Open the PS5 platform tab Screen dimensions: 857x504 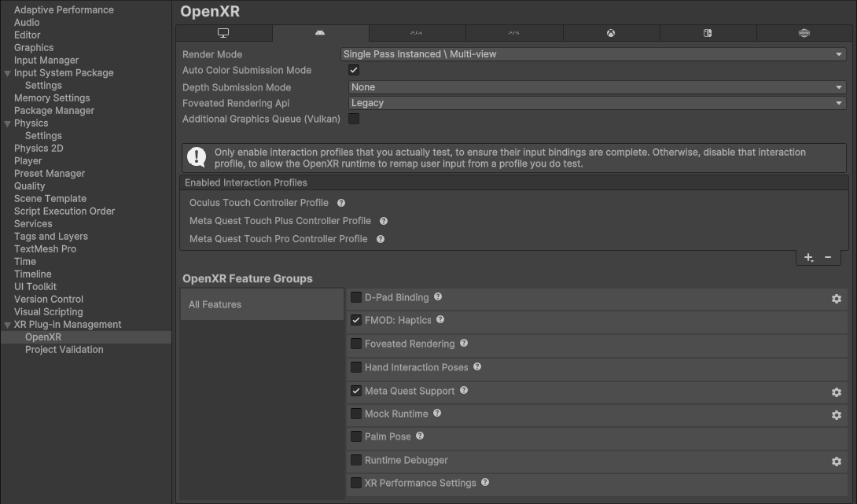513,33
